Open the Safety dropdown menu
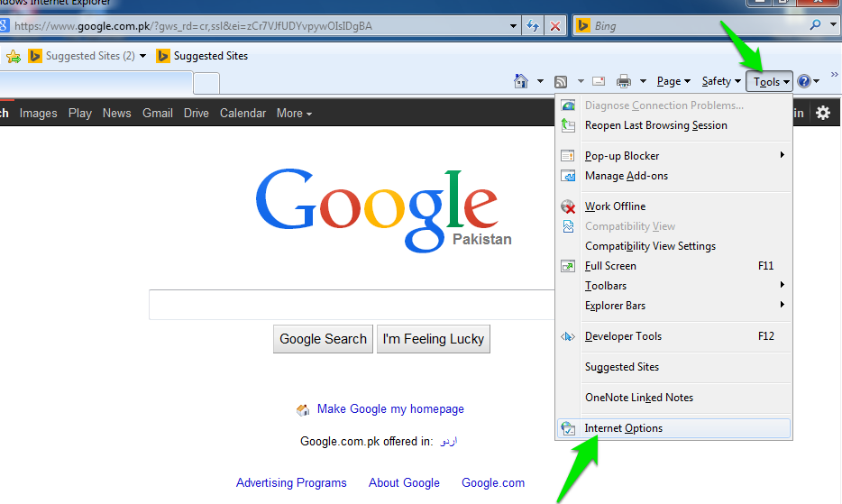Image resolution: width=842 pixels, height=504 pixels. click(x=721, y=81)
